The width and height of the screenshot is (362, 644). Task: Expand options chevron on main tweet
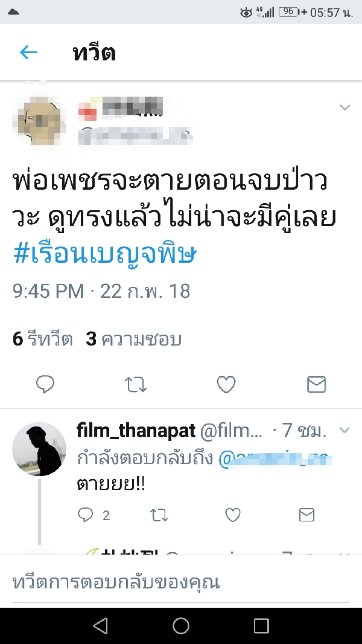pos(345,108)
